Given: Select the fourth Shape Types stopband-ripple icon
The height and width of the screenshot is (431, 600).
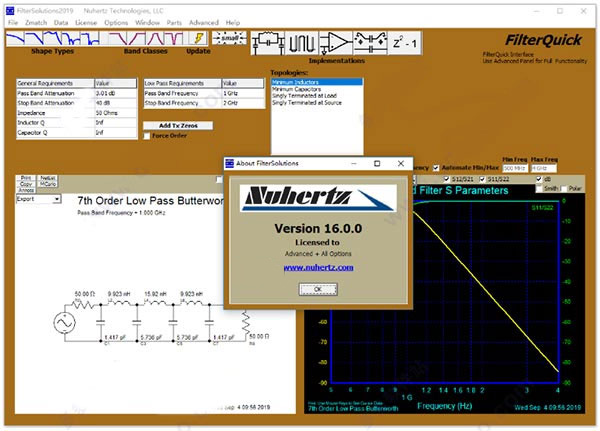Looking at the screenshot, I should (71, 39).
